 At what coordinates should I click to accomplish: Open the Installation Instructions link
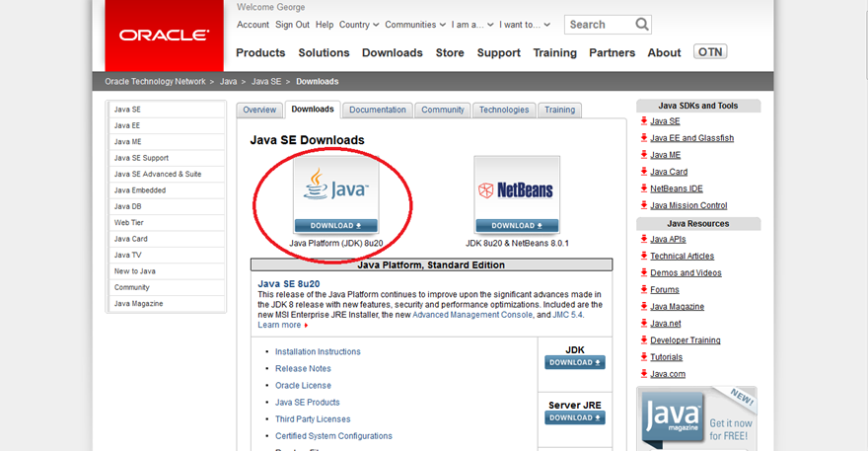click(x=318, y=352)
